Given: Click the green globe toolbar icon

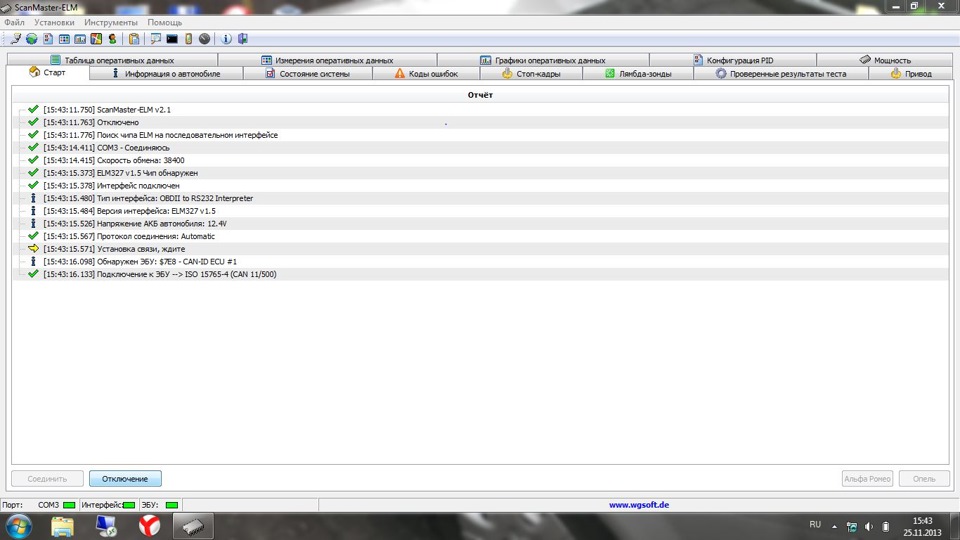Looking at the screenshot, I should 31,39.
